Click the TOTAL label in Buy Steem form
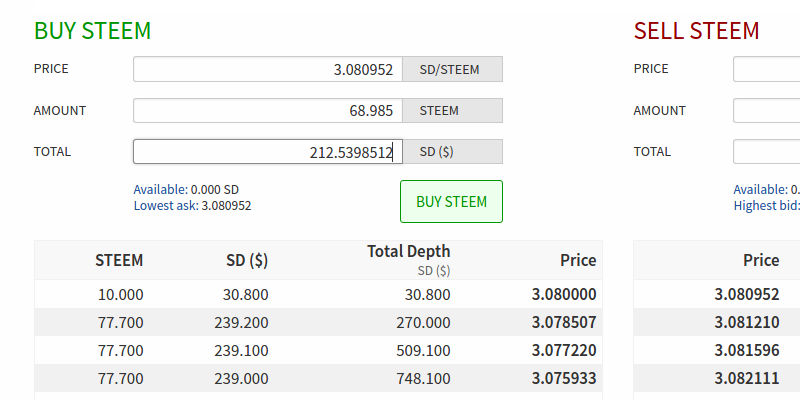 [52, 152]
